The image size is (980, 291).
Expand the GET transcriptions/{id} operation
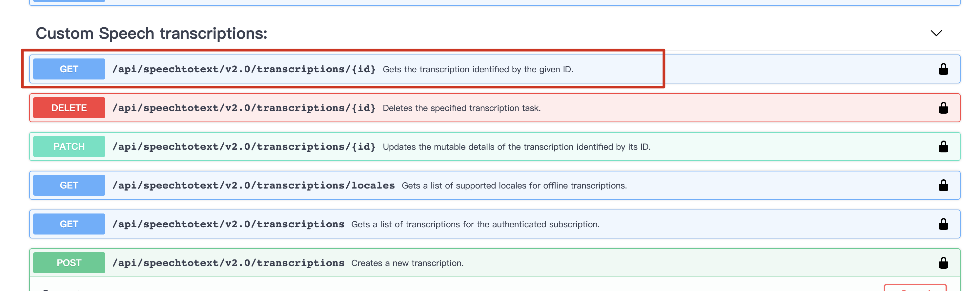point(243,69)
